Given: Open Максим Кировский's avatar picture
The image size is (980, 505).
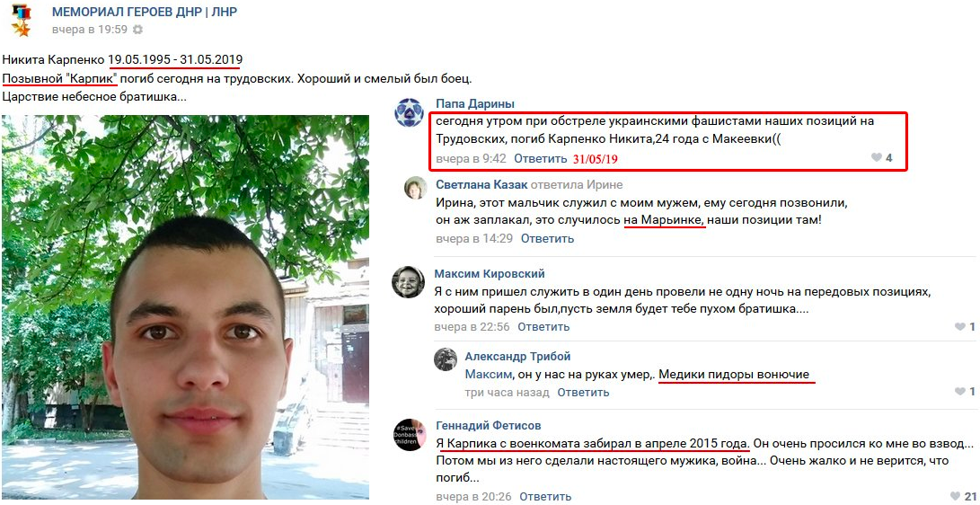Looking at the screenshot, I should [408, 281].
